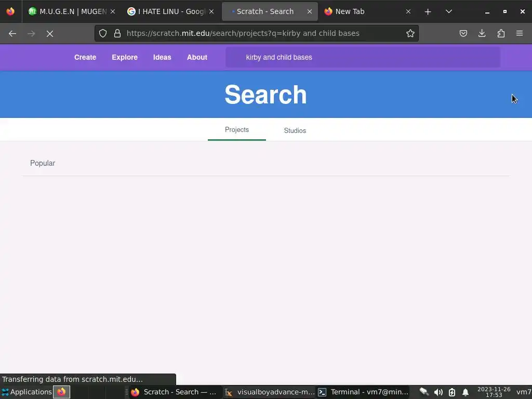Switch to Scratch - Search taskbar window
The width and height of the screenshot is (532, 399).
175,392
